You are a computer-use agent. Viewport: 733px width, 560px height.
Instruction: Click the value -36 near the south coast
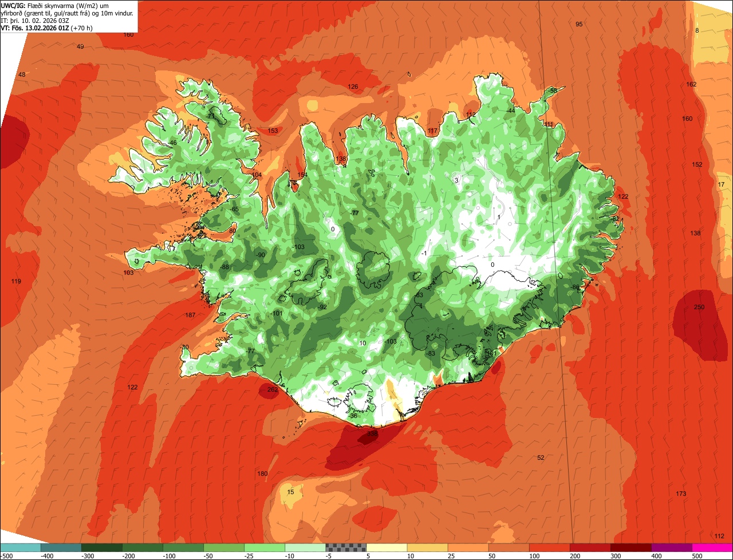[x=353, y=415]
